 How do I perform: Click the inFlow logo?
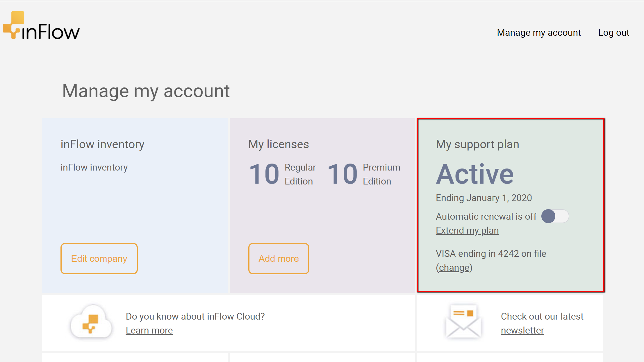tap(41, 26)
